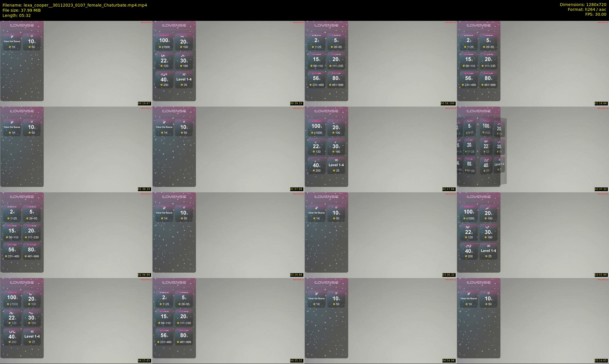The image size is (609, 364).
Task: Click the 100s ≥1000 tile in 03:55.99 frame
Action: pos(469,213)
